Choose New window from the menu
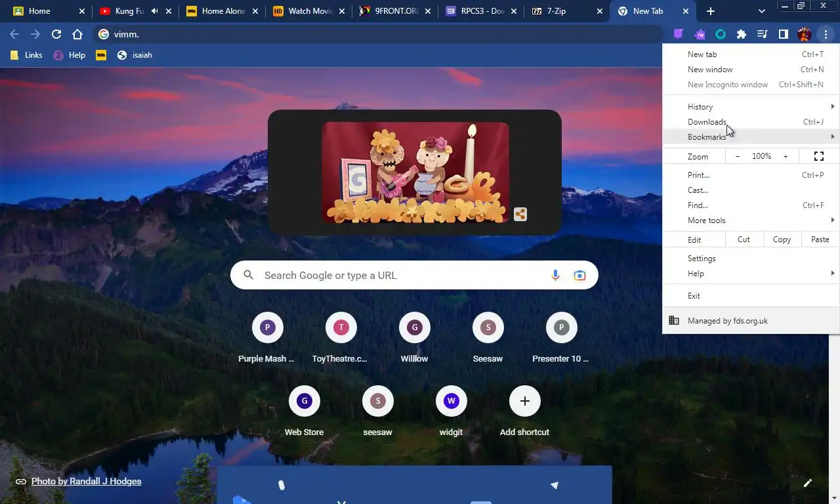840x504 pixels. [x=751, y=70]
